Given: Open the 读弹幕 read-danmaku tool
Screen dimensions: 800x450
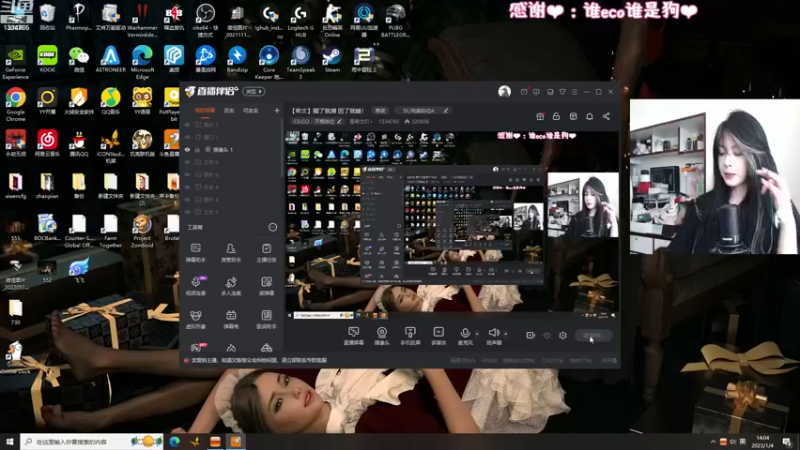Looking at the screenshot, I should pos(266,286).
